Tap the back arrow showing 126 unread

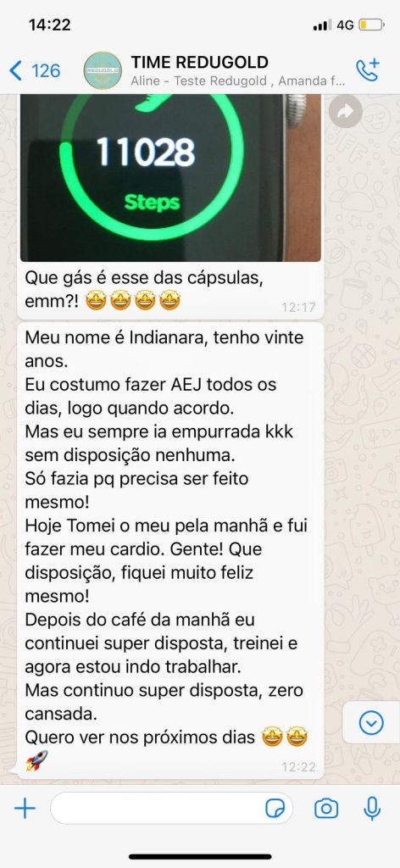[35, 71]
